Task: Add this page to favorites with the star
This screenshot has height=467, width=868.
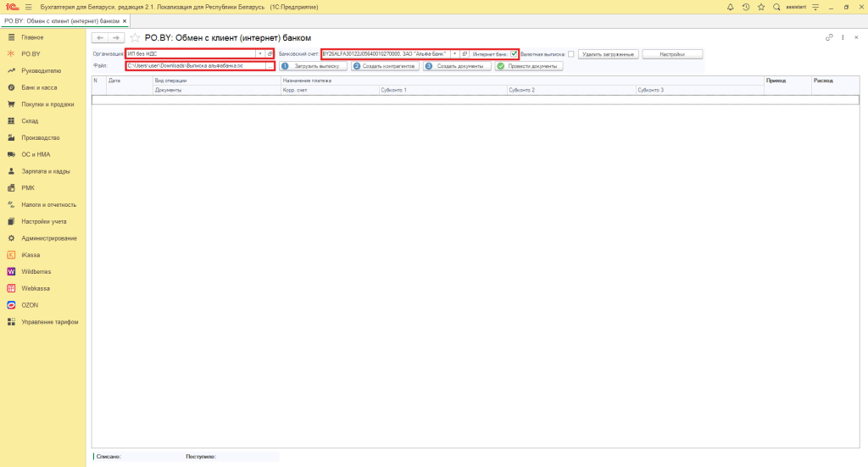Action: 136,38
